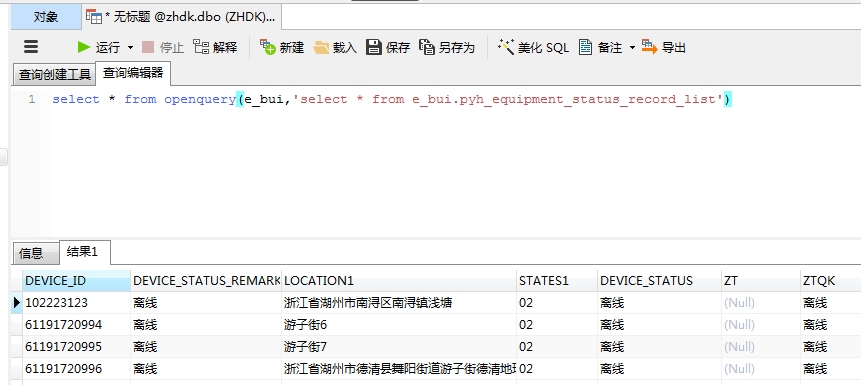Switch to the 对象 tab
This screenshot has height=385, width=861.
46,17
